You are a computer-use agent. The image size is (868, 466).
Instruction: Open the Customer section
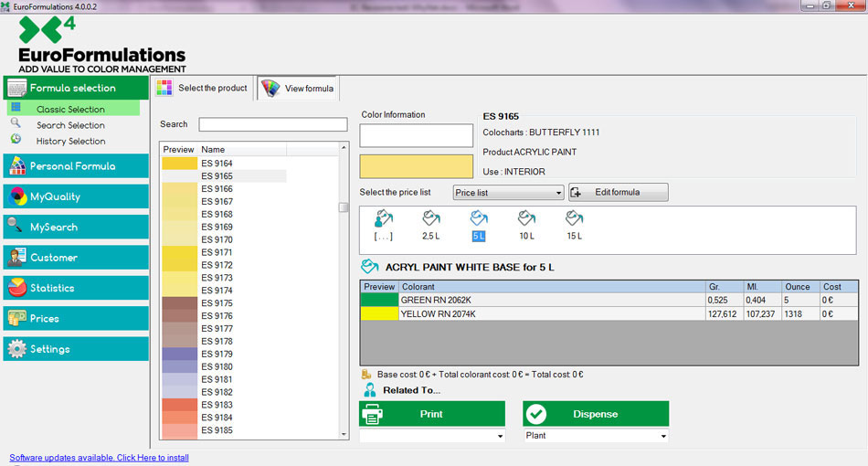[x=76, y=258]
